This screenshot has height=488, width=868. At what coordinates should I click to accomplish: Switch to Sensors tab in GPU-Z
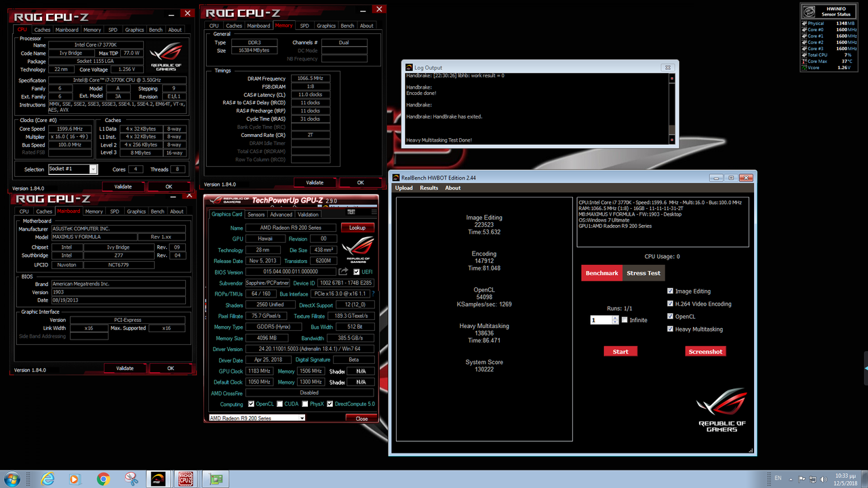[x=256, y=214]
